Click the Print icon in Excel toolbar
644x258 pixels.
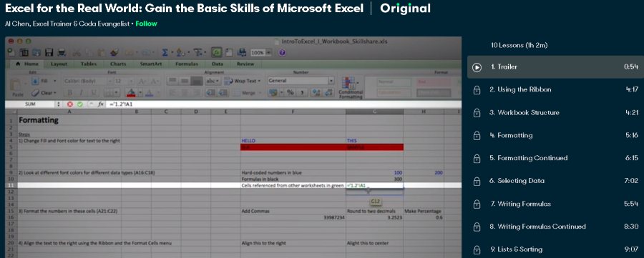click(62, 52)
